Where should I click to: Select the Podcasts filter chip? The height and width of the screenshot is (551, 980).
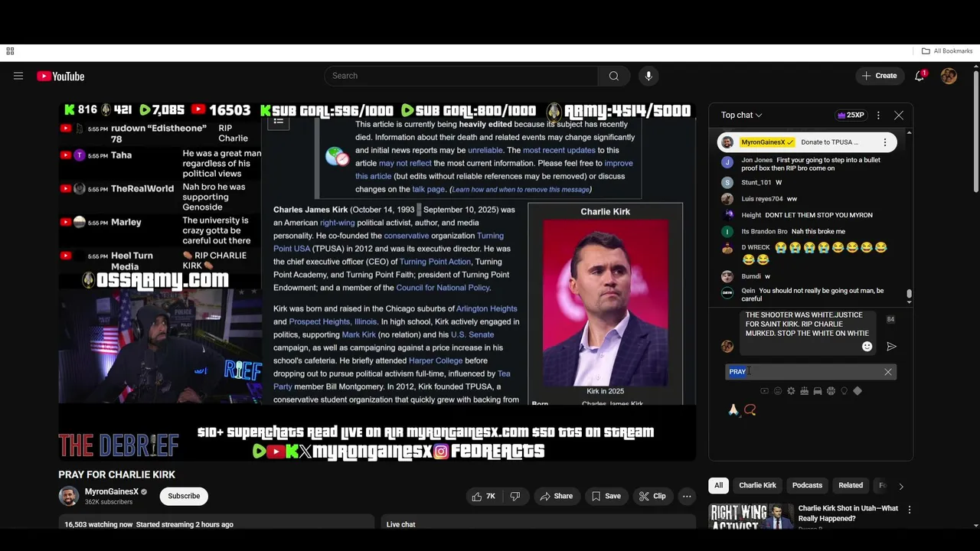807,485
